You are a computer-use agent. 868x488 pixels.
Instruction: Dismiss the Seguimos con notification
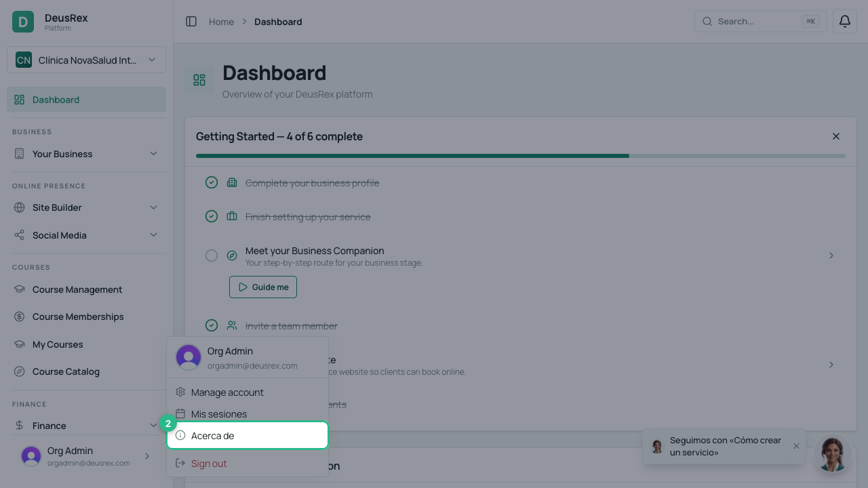tap(796, 446)
